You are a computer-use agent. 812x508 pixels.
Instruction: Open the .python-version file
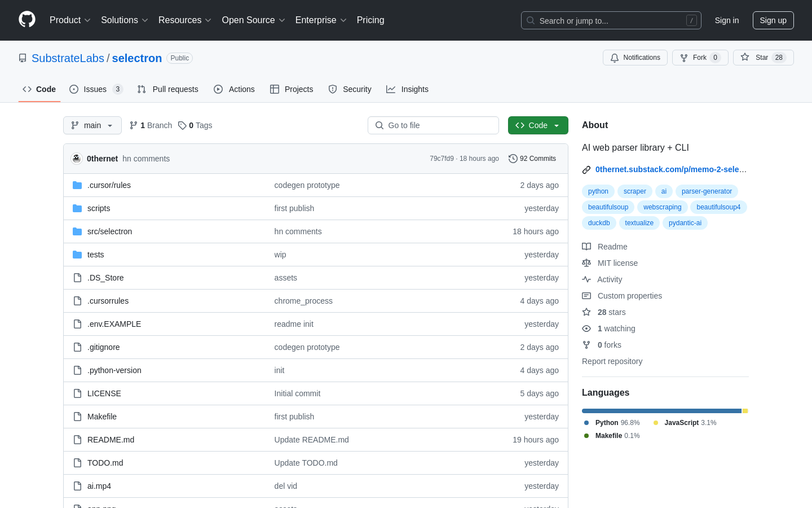click(114, 370)
